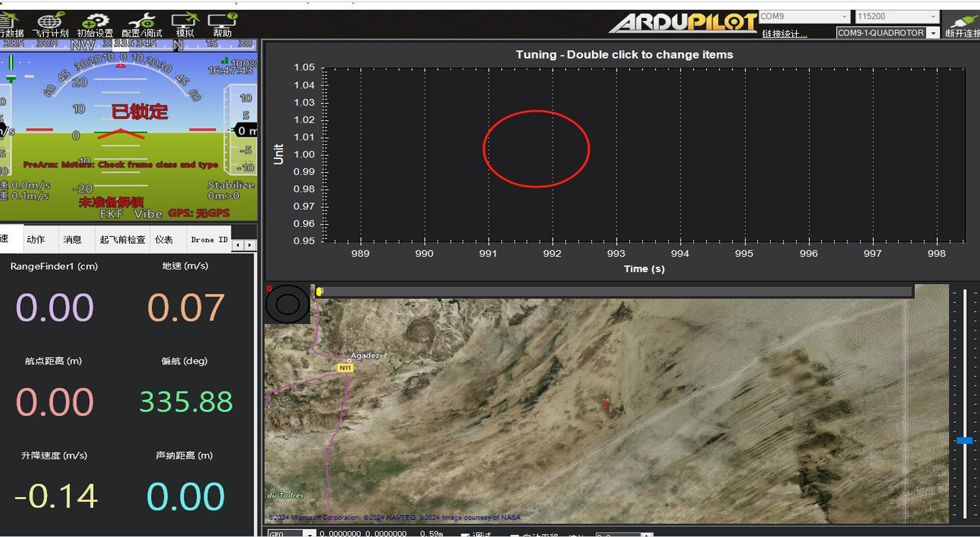Click the blue map zoom slider handle

point(964,440)
